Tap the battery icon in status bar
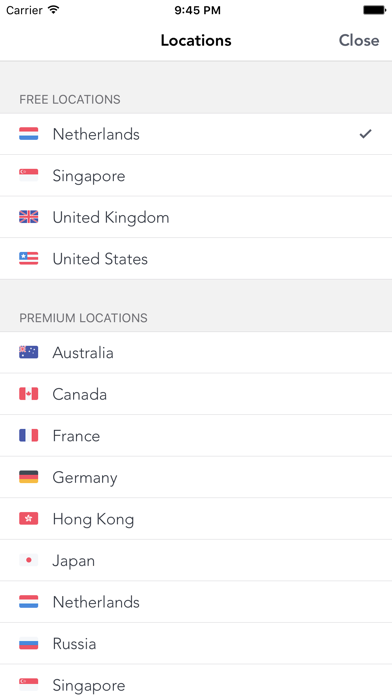The image size is (392, 696). click(x=374, y=10)
